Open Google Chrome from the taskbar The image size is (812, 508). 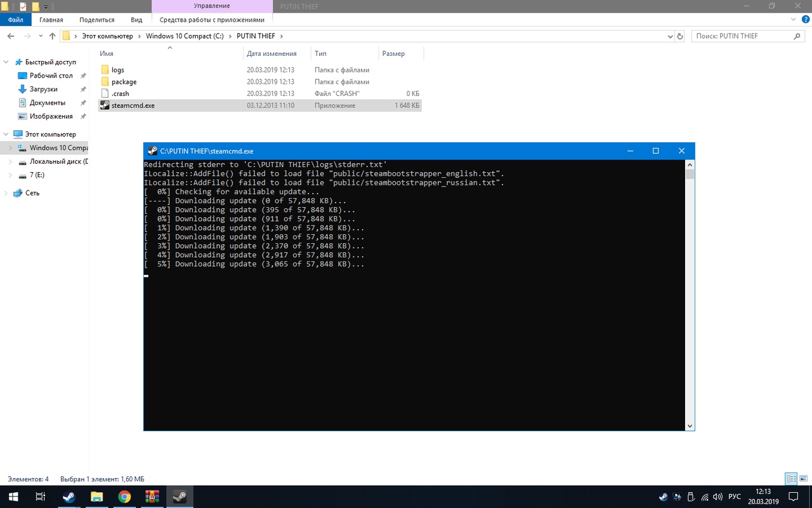(124, 497)
